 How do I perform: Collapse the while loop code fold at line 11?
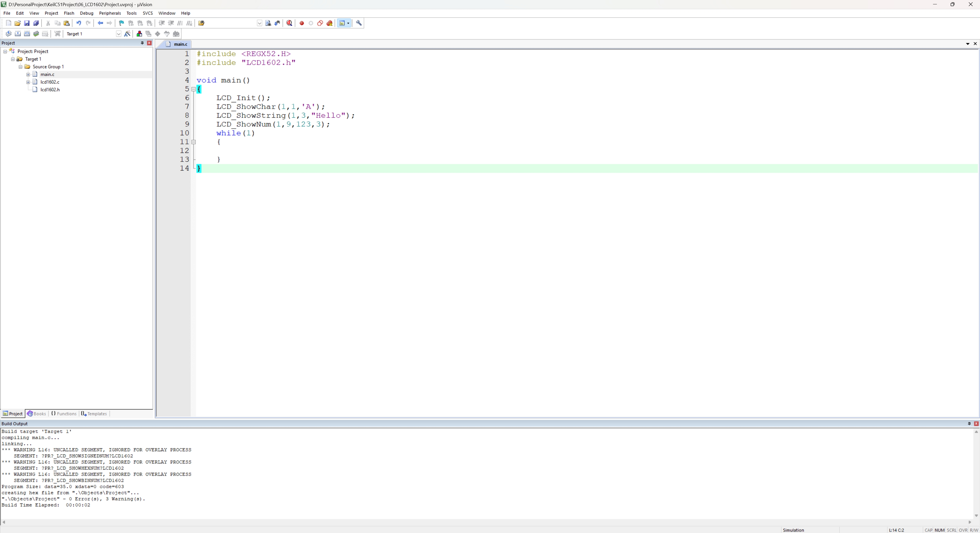[194, 142]
